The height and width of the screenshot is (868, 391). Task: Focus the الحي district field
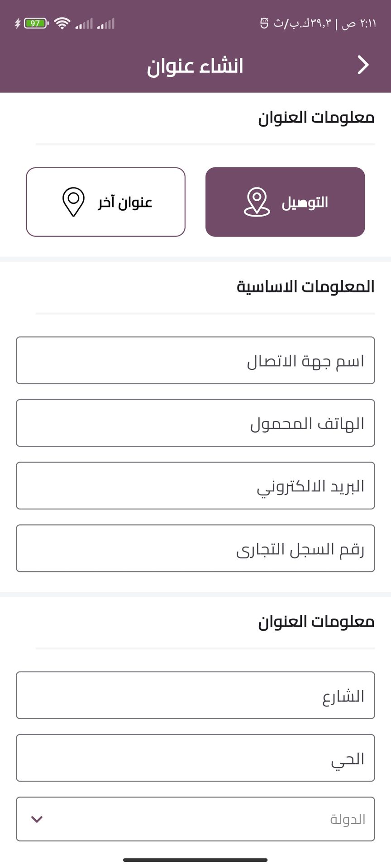(195, 758)
